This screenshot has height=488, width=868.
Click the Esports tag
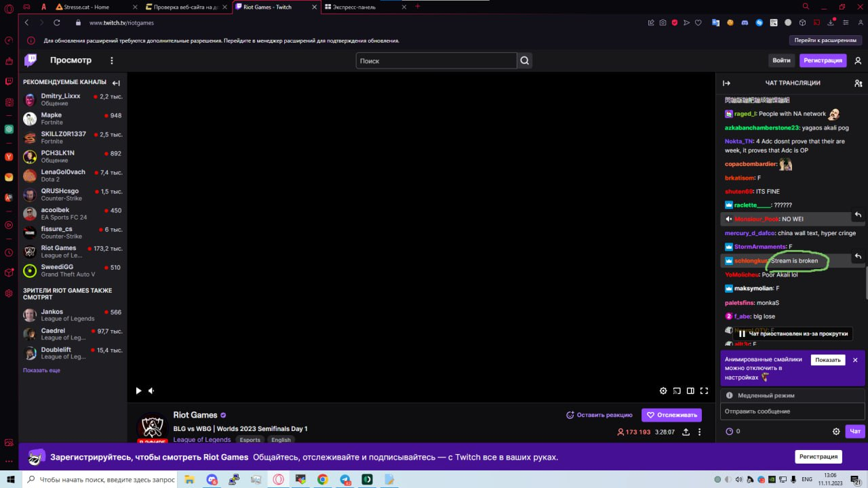(x=250, y=440)
